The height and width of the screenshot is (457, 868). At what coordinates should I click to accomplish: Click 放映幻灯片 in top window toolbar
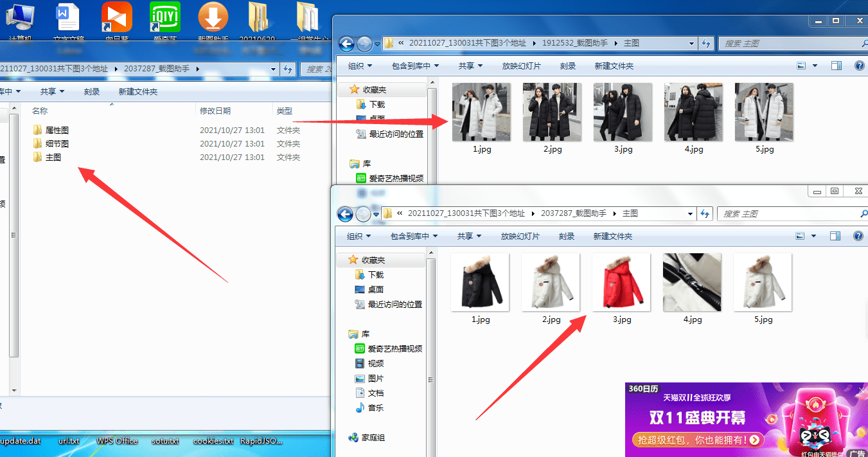click(521, 66)
